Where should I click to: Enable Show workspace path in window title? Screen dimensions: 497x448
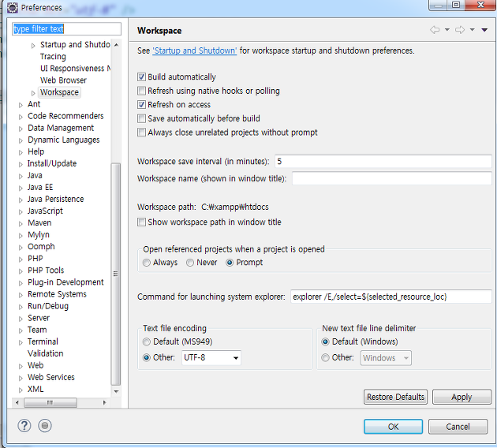[141, 222]
